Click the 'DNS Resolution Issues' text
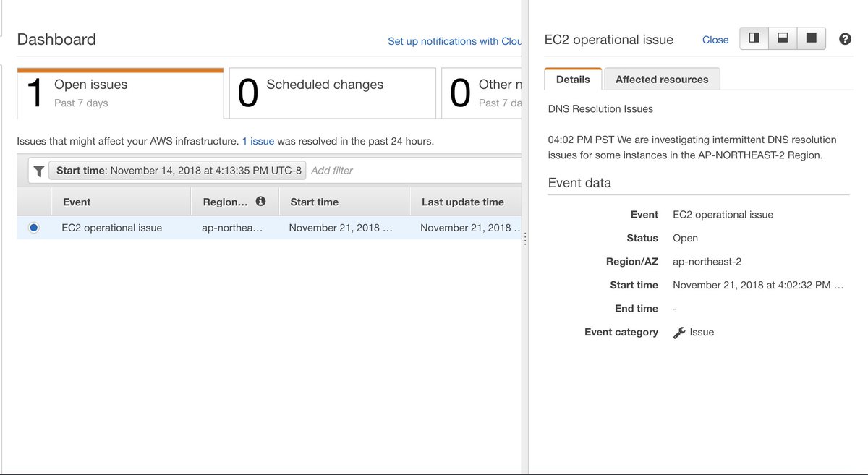The height and width of the screenshot is (475, 868). 600,109
